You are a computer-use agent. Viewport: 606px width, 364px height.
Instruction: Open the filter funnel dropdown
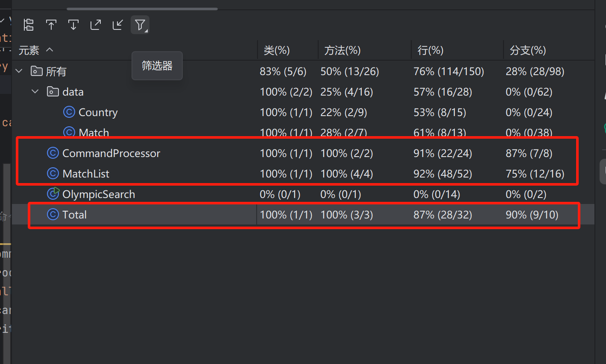140,25
